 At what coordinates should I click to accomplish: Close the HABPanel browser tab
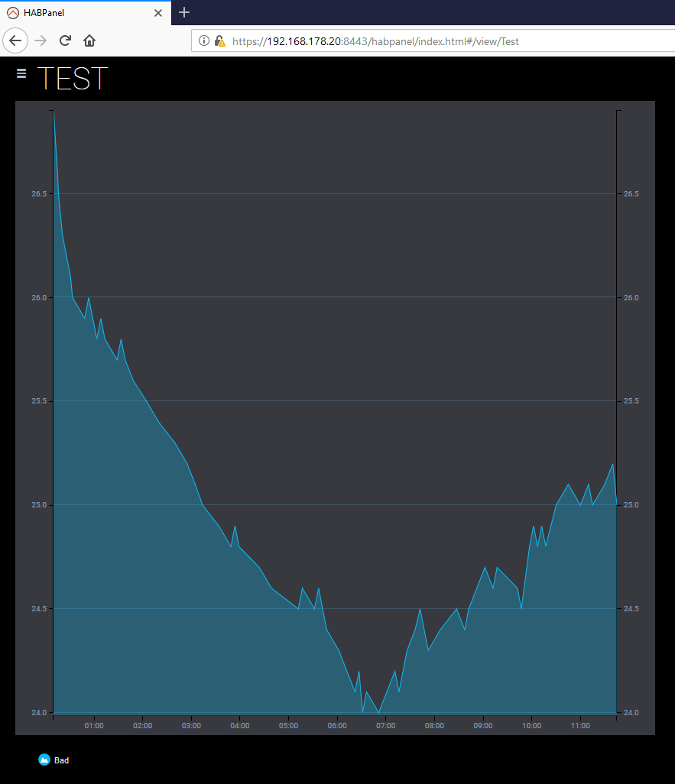point(158,13)
